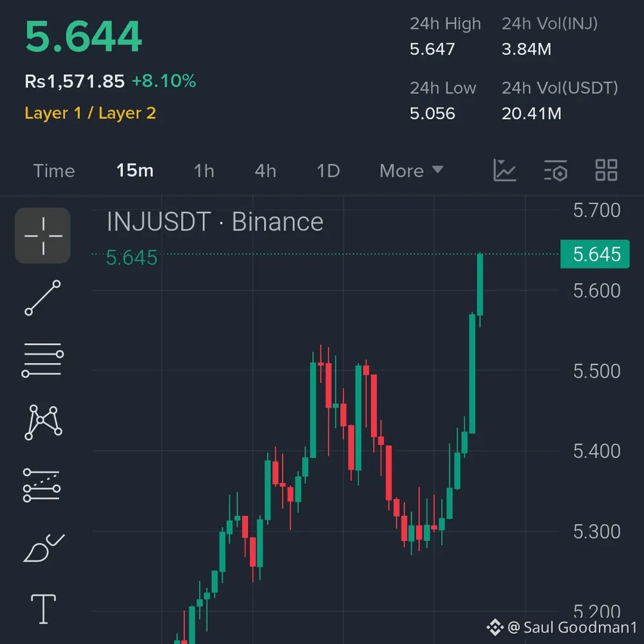Select the crosshair cursor tool
The image size is (644, 644).
click(x=43, y=235)
